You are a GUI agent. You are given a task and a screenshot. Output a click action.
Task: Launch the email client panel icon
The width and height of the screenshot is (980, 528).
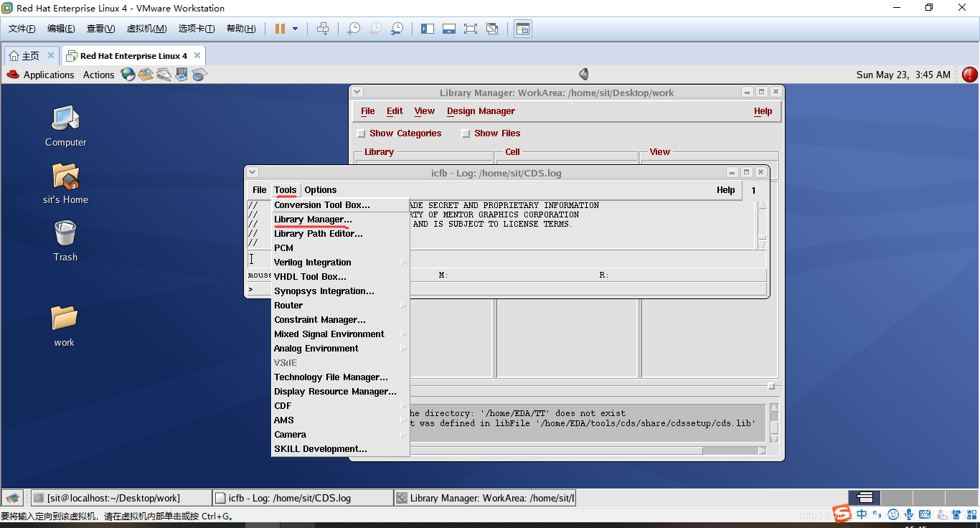(x=146, y=74)
